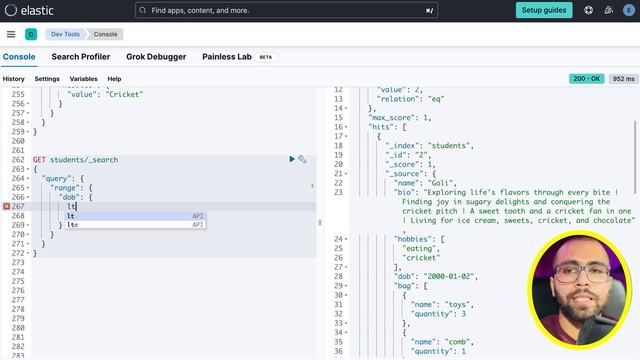Viewport: 640px width, 360px height.
Task: Click the output panel vertical scrollbar
Action: tap(635, 157)
